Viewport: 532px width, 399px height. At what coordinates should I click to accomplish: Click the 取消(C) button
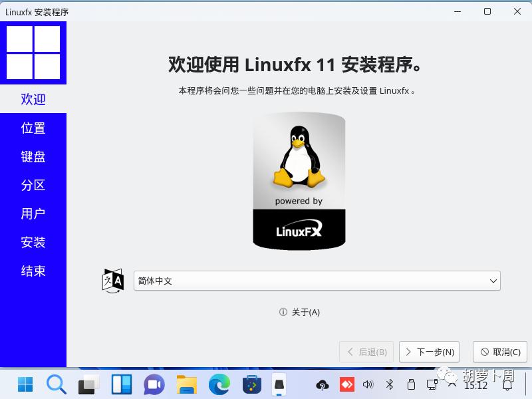click(x=499, y=352)
